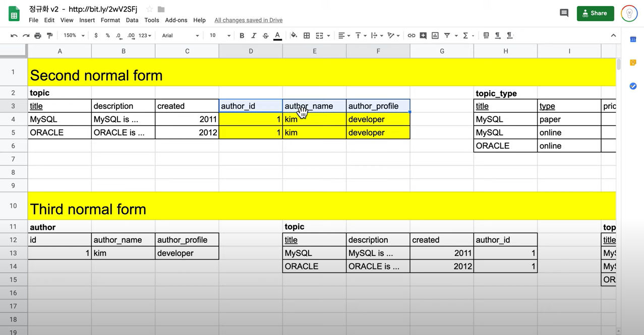Click "All changes saved in Drive" link

click(248, 20)
